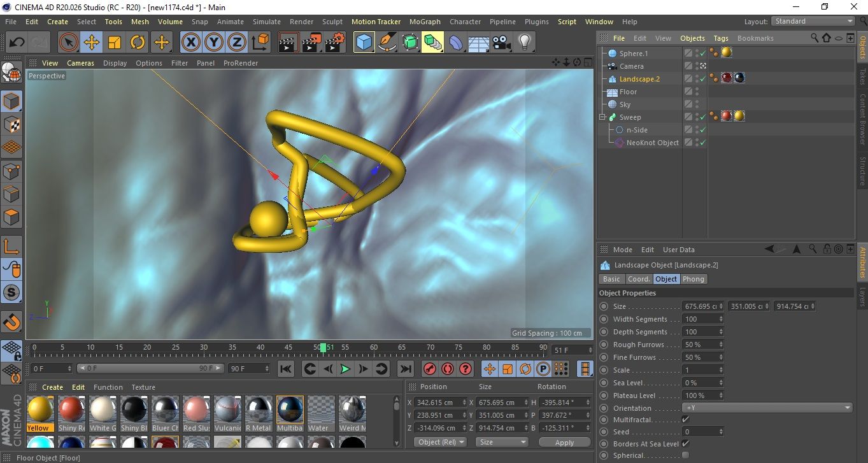The width and height of the screenshot is (868, 463).
Task: Switch to Polygons mode icon
Action: pyautogui.click(x=12, y=217)
